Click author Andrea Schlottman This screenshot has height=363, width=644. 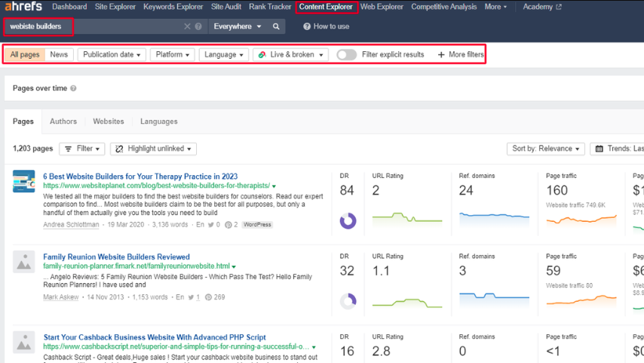pos(71,224)
